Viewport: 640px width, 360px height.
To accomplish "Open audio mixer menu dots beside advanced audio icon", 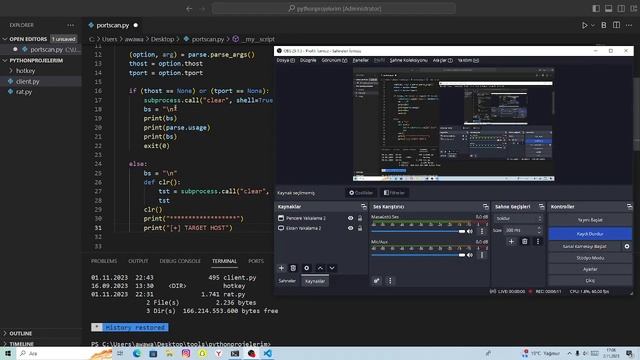I will [x=390, y=281].
